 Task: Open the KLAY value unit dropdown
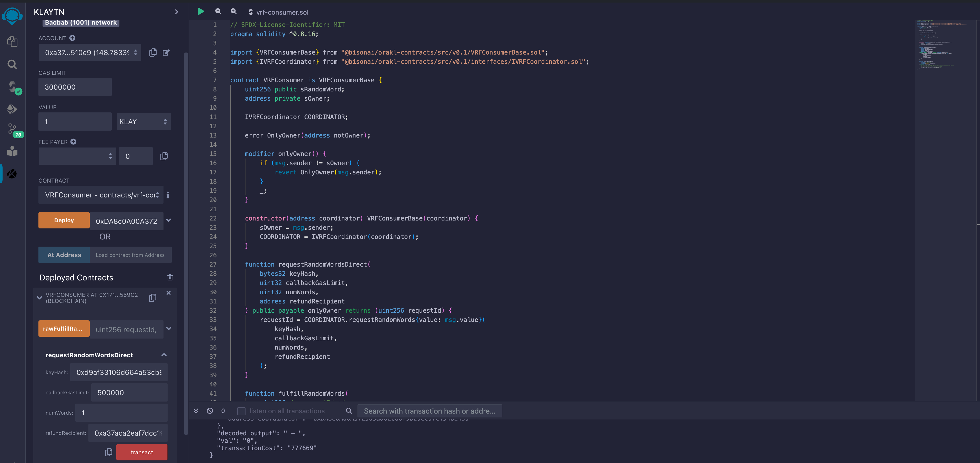coord(144,122)
